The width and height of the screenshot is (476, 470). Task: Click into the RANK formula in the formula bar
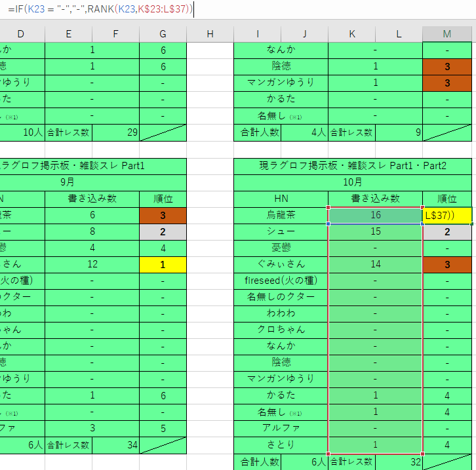point(100,9)
